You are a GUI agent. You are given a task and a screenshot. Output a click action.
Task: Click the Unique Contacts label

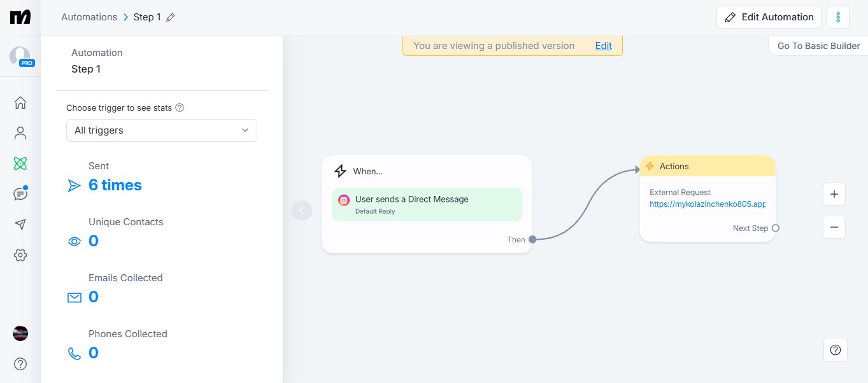tap(126, 222)
